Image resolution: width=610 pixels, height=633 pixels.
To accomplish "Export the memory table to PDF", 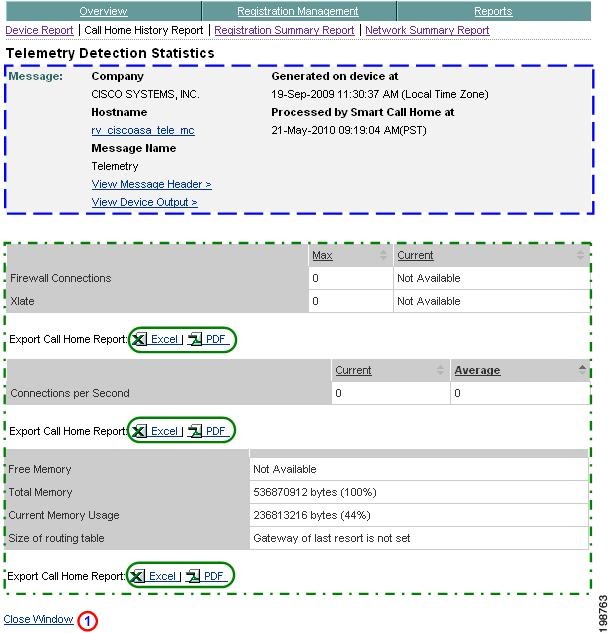I will point(214,576).
